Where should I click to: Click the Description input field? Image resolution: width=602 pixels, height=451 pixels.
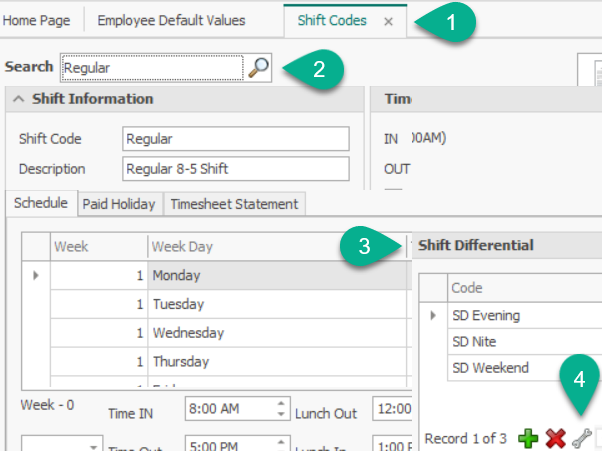(x=235, y=169)
